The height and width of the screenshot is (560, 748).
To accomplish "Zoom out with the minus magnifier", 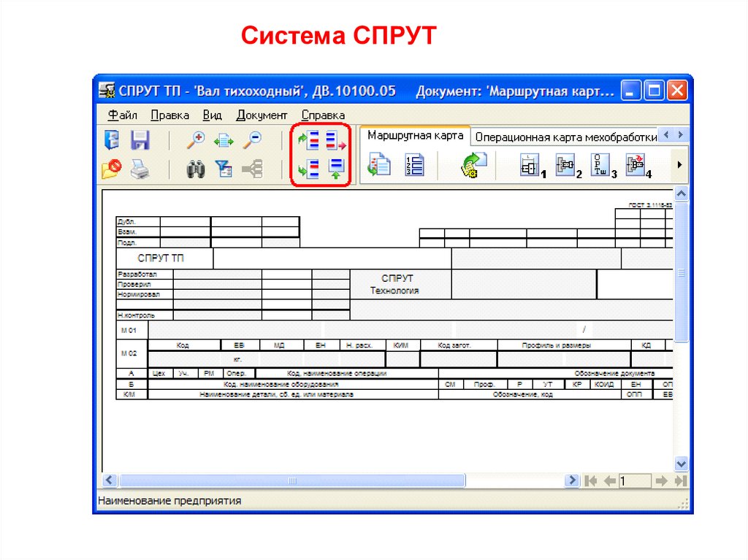I will point(252,140).
